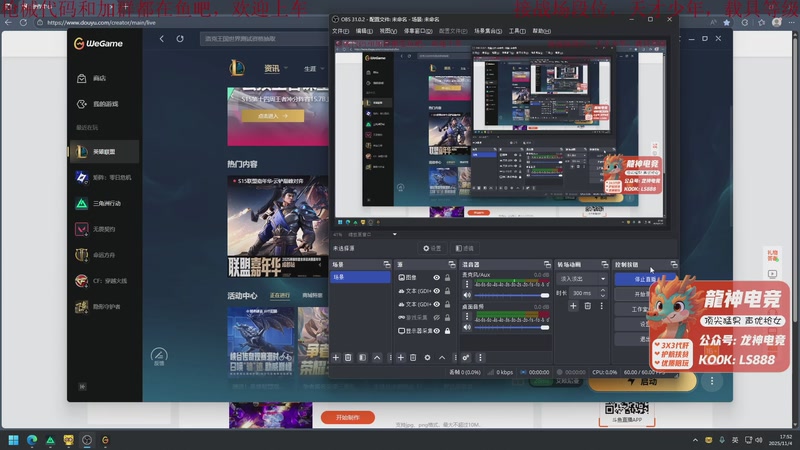Open advanced audio properties gears in OBS mixer
The height and width of the screenshot is (450, 800).
click(465, 358)
